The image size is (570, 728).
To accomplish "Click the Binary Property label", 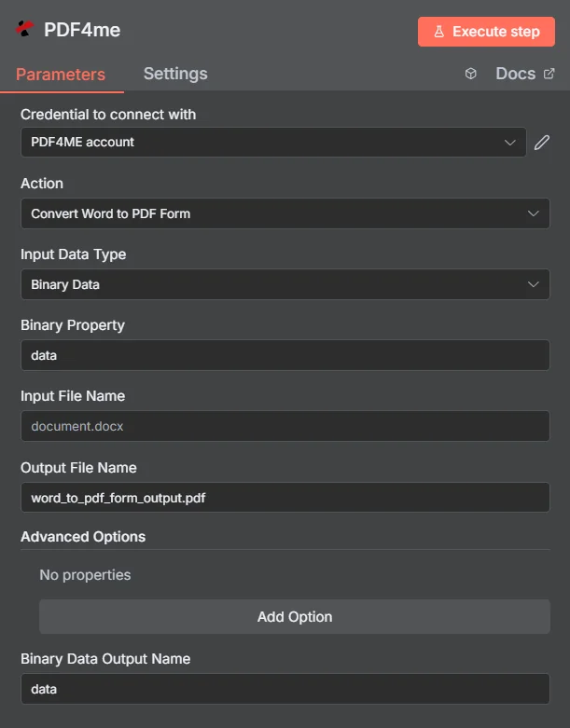I will (x=73, y=325).
